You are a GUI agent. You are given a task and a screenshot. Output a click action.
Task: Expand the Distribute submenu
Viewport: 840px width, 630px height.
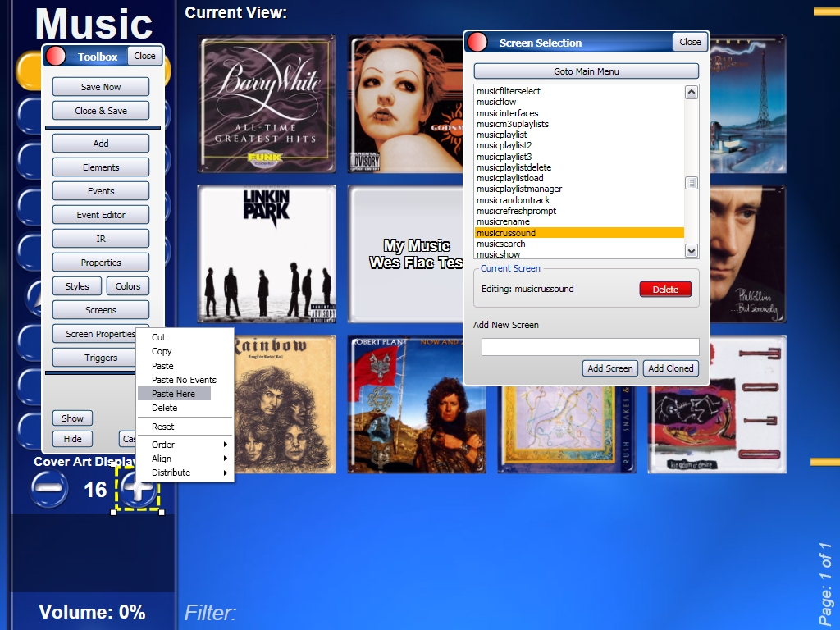tap(185, 472)
